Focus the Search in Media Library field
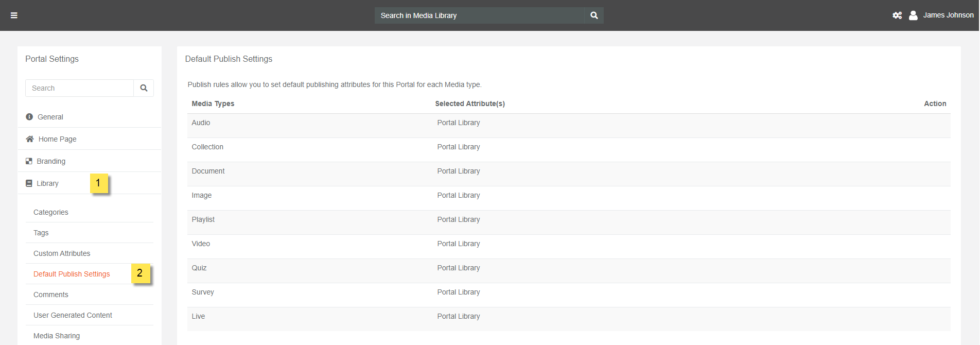 479,15
